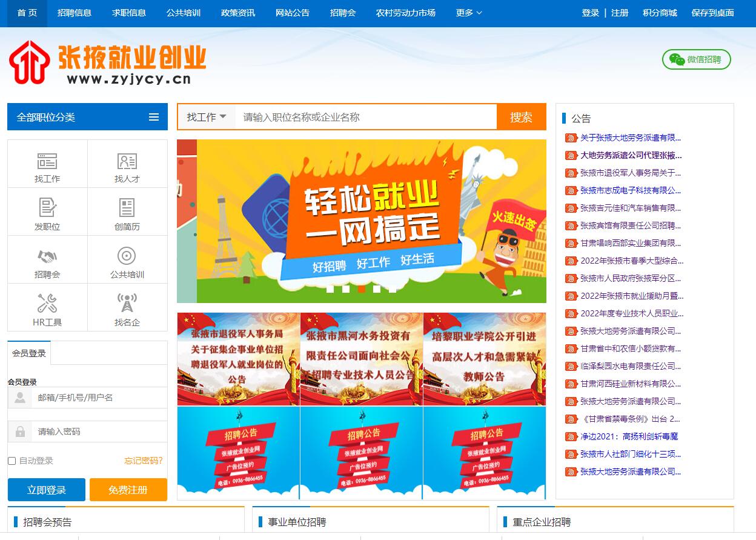Image resolution: width=756 pixels, height=540 pixels.
Task: Click the 注册 link in top bar
Action: coord(620,13)
